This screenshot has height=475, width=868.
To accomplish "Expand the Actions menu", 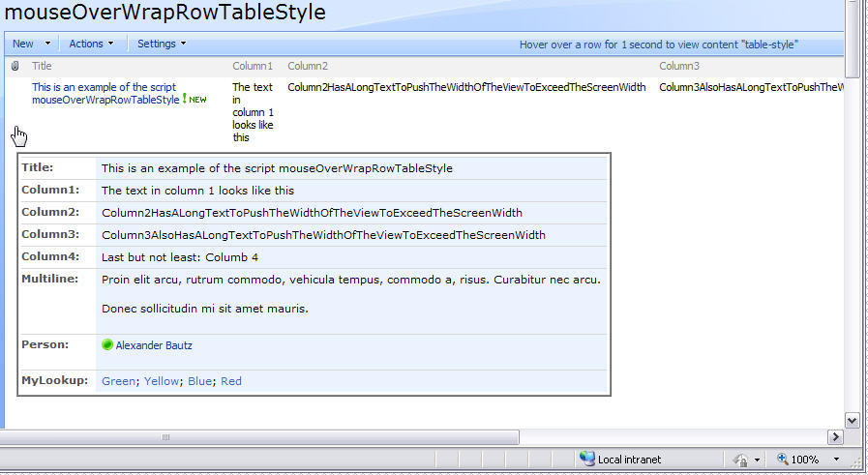I will click(x=91, y=44).
